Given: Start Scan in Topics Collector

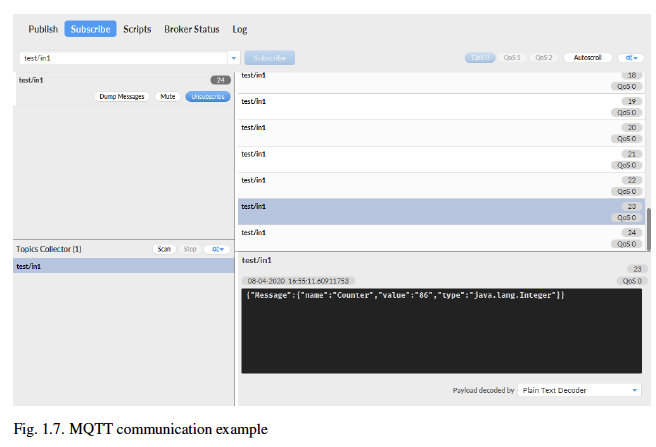Looking at the screenshot, I should click(164, 249).
